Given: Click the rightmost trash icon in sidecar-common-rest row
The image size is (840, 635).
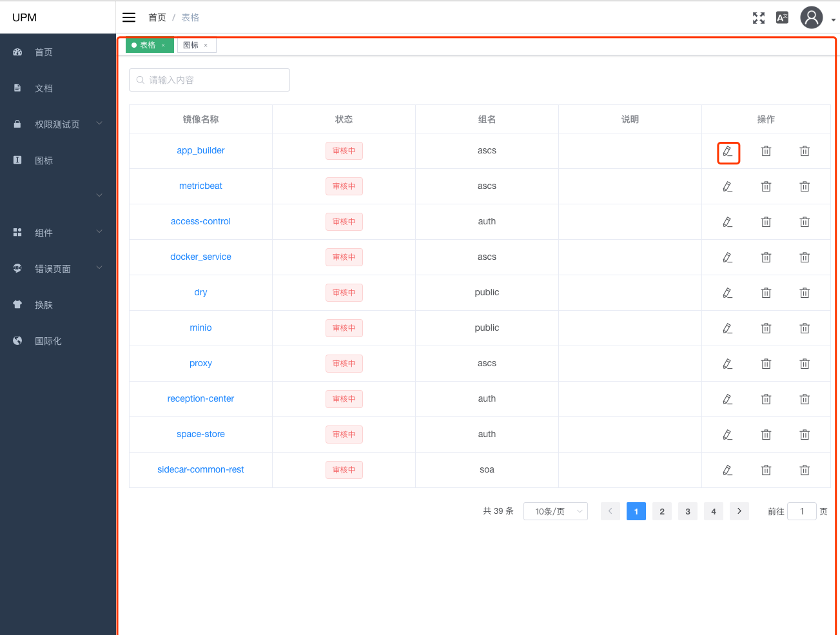Looking at the screenshot, I should [805, 470].
